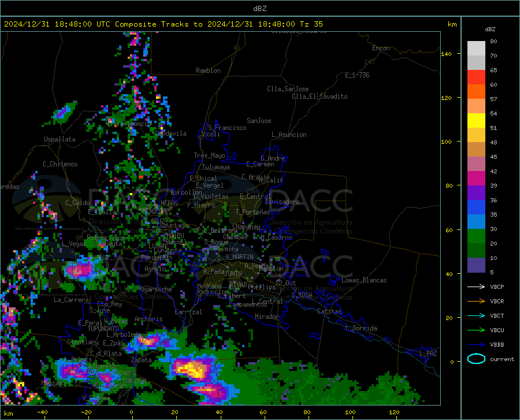520x420 pixels.
Task: Pick the bright green swatch between 30 and 20
Action: point(476,236)
